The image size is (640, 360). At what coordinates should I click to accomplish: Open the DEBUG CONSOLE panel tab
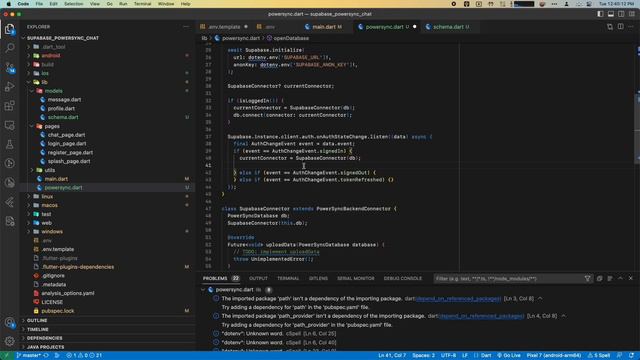(x=402, y=278)
